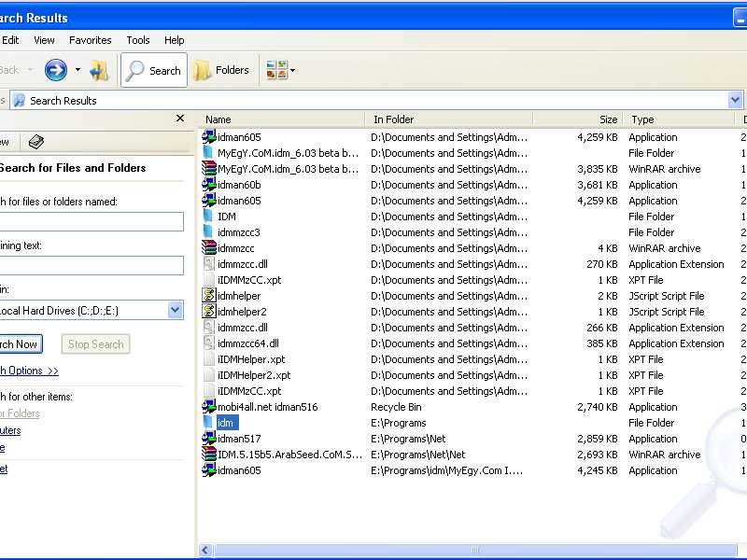The image size is (747, 560).
Task: Toggle the Folders toolbar button
Action: tap(221, 71)
